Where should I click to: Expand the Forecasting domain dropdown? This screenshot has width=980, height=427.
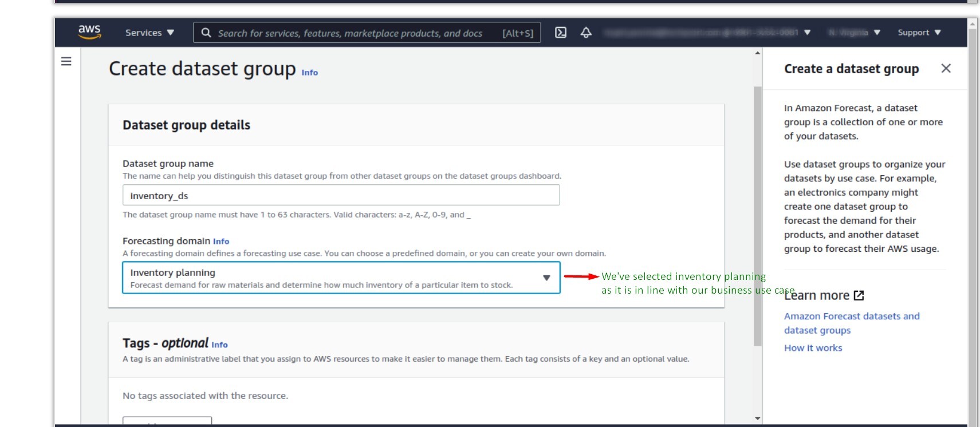point(341,278)
